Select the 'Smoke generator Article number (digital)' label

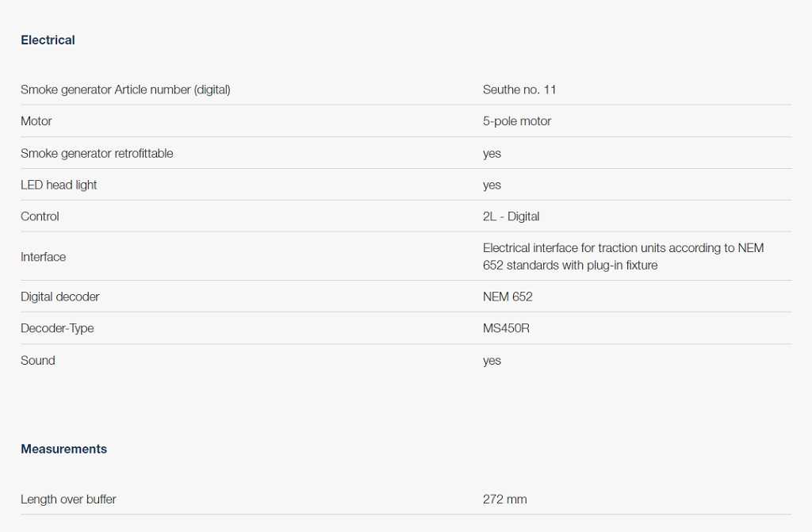125,90
